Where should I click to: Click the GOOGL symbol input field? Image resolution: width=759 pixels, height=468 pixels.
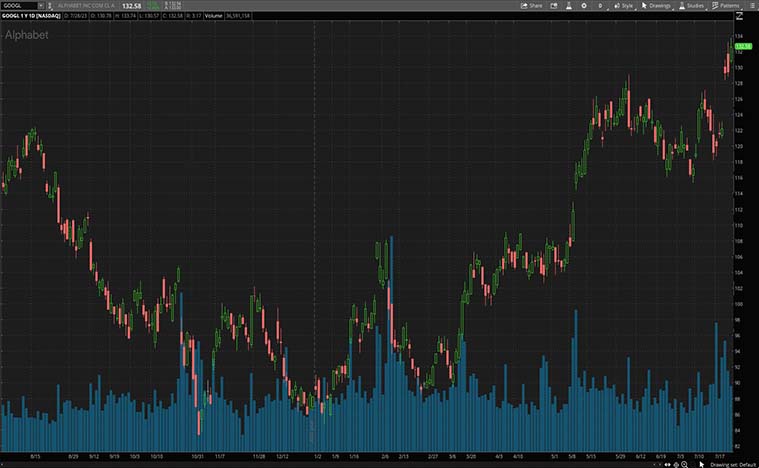pos(19,6)
